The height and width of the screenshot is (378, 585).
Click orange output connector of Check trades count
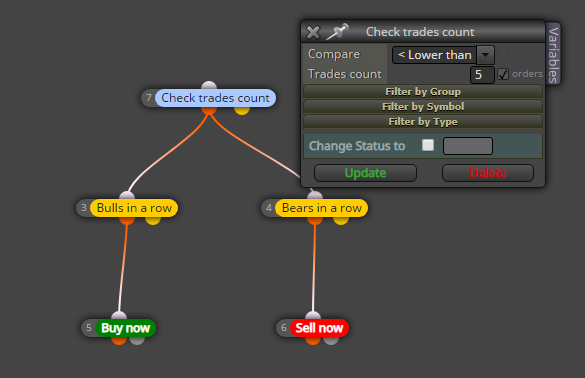[209, 110]
